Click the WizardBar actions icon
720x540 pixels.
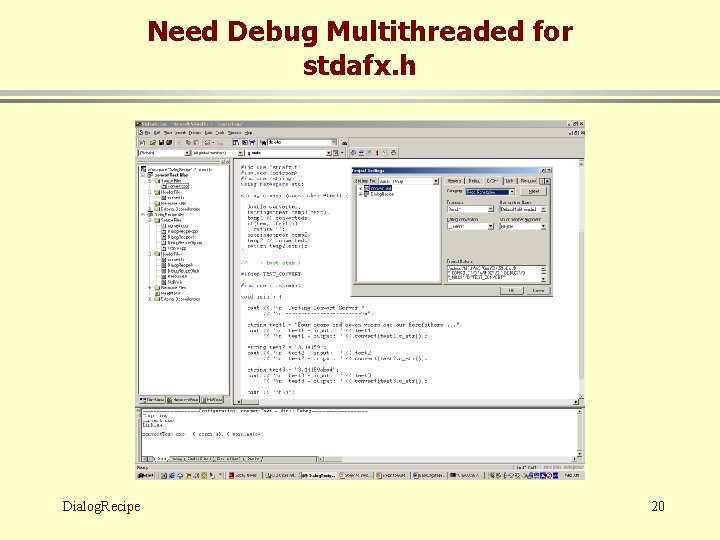coord(336,152)
